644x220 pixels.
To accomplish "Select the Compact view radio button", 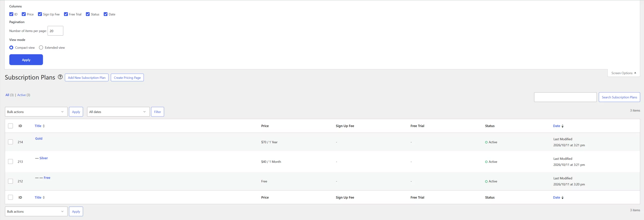I will (x=11, y=48).
